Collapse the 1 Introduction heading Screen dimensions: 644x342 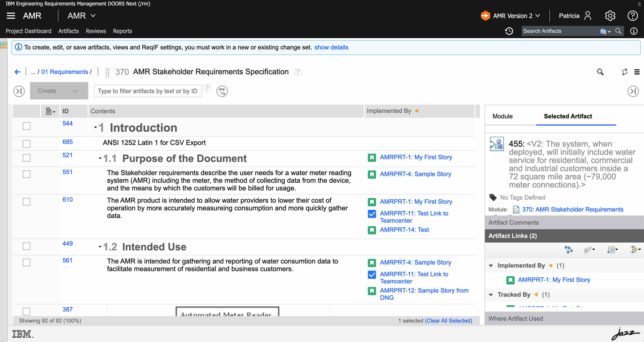[x=95, y=127]
